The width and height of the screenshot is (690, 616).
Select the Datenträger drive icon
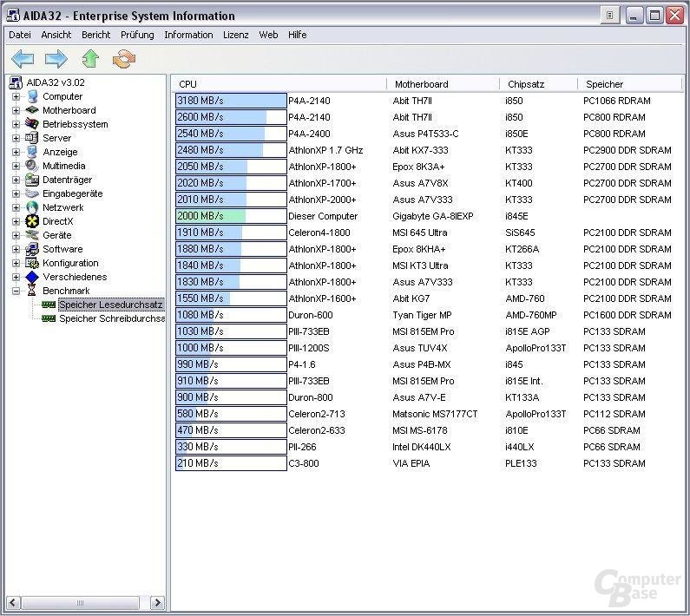click(32, 180)
